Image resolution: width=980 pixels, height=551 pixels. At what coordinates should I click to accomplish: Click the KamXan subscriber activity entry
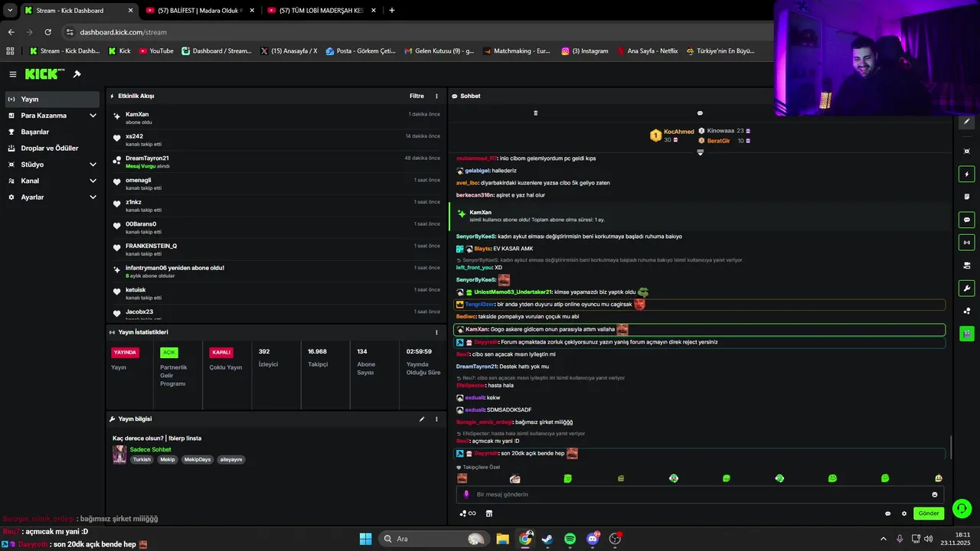click(x=276, y=118)
